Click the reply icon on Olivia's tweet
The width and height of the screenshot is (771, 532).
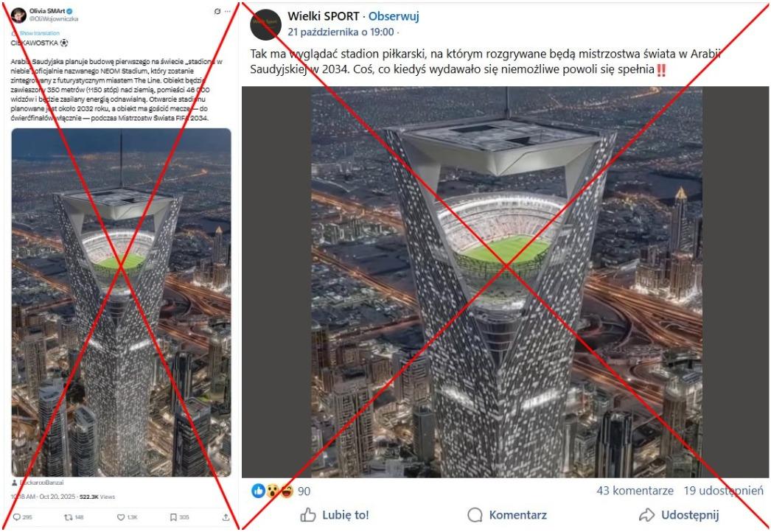tap(16, 517)
